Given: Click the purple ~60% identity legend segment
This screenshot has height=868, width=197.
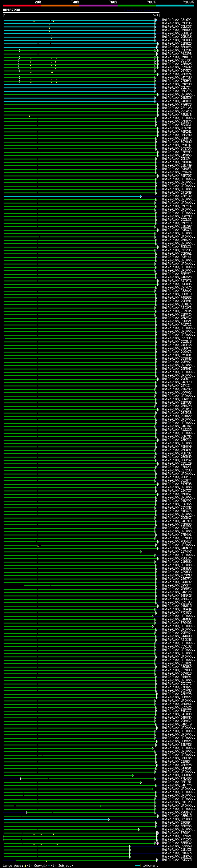Looking at the screenshot, I should [98, 6].
